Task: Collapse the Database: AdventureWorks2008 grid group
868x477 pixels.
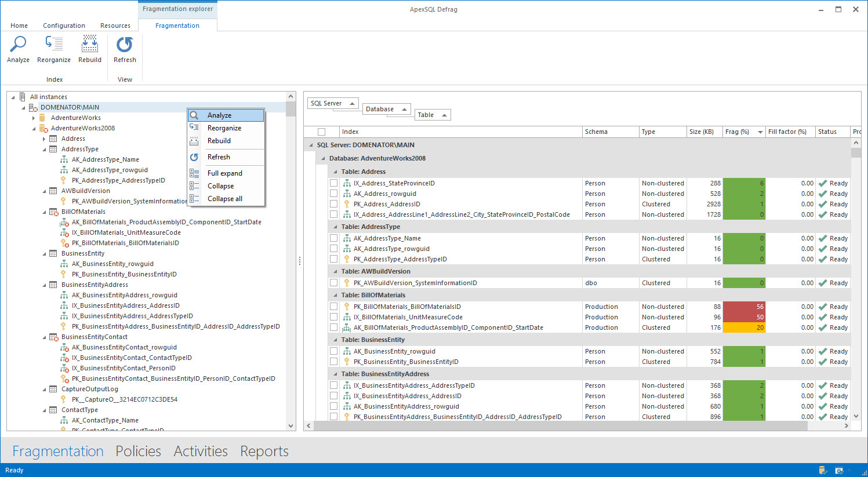Action: [323, 158]
